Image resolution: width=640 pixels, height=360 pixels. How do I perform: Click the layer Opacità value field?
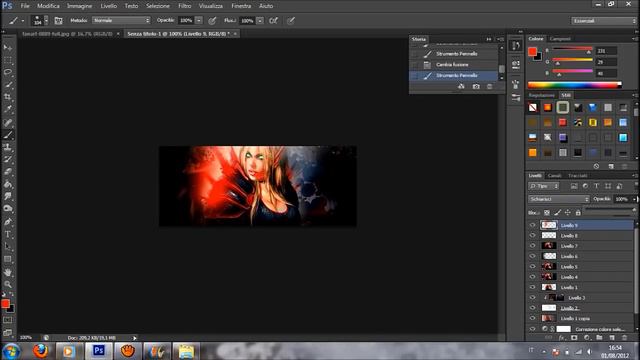[x=621, y=199]
